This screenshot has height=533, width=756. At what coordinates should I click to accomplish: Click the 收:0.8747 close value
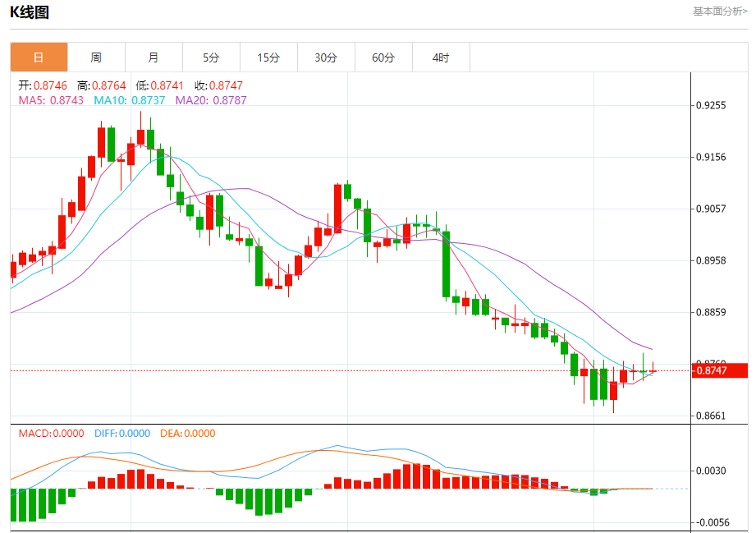(x=218, y=86)
